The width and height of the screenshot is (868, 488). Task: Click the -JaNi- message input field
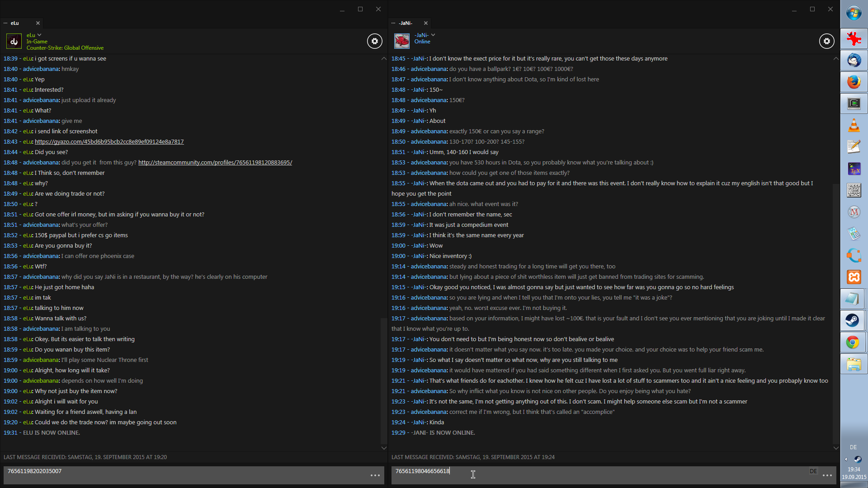tap(588, 474)
